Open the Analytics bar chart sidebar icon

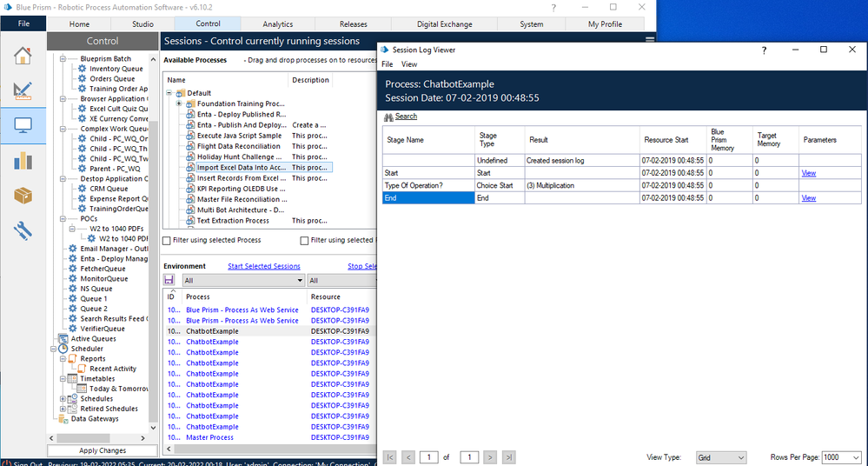[23, 161]
